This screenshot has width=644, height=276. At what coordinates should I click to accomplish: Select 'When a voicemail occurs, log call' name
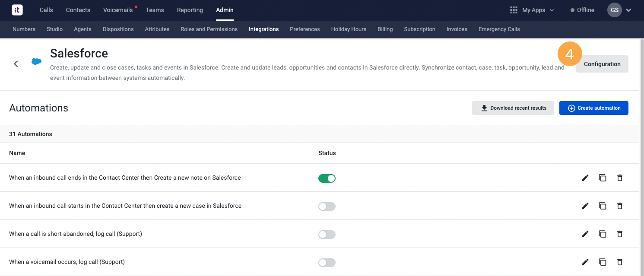(x=67, y=262)
